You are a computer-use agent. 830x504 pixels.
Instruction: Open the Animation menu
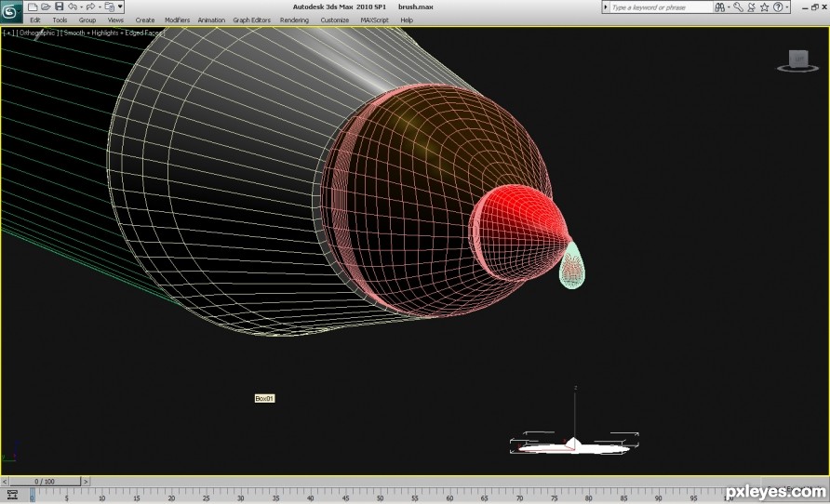211,20
